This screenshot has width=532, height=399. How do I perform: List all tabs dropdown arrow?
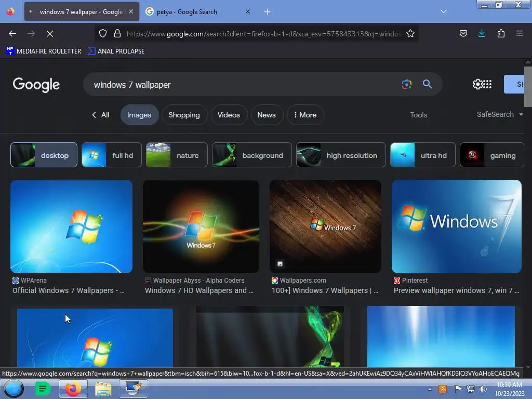click(444, 11)
